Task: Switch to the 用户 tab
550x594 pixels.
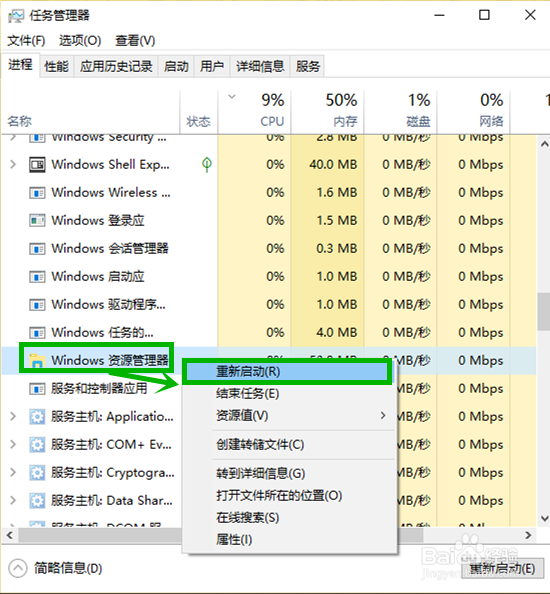Action: (x=212, y=67)
